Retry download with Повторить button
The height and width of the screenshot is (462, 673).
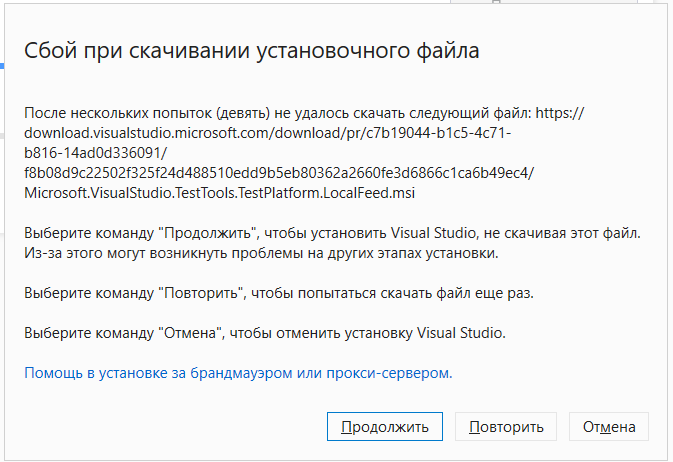click(506, 426)
